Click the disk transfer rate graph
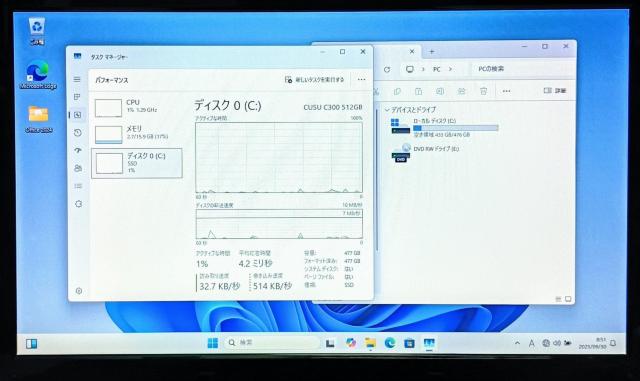640x381 pixels. (x=279, y=224)
